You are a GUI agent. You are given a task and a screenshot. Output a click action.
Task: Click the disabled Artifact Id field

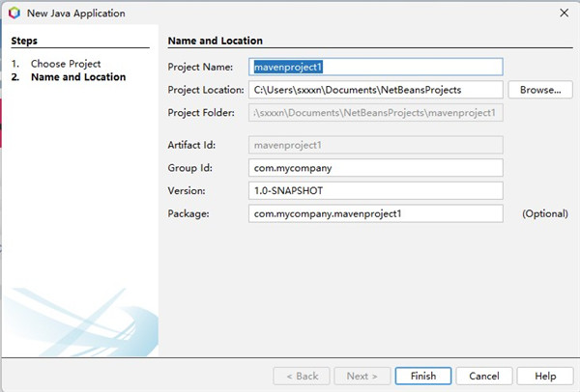point(376,145)
